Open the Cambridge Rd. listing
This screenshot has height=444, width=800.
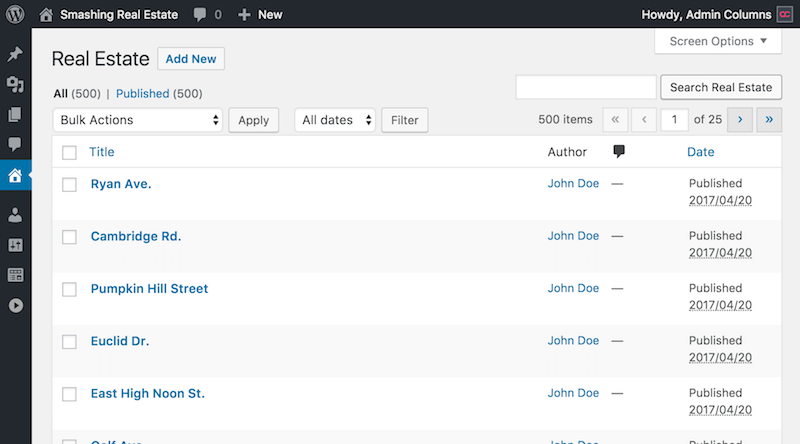pyautogui.click(x=136, y=237)
